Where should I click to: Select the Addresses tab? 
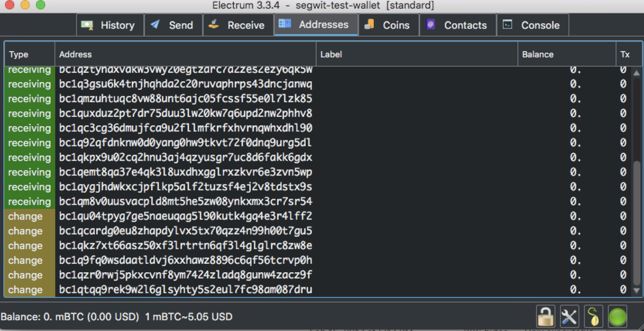(316, 25)
